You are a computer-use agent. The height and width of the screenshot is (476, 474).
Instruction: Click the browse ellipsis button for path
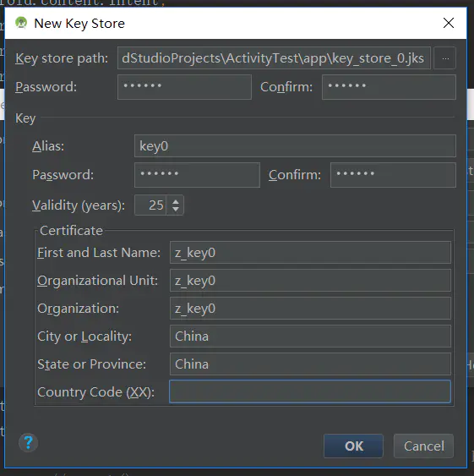[x=445, y=58]
